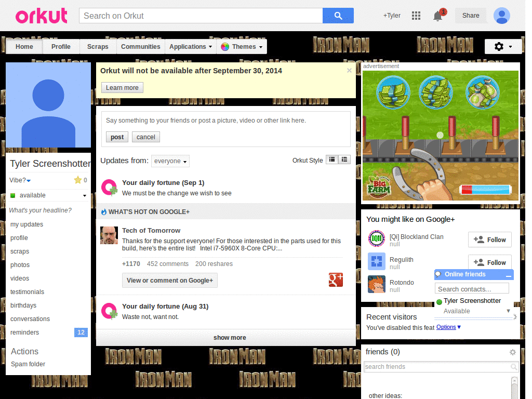Viewport: 532px width, 399px height.
Task: Click the Search contacts field
Action: 472,289
